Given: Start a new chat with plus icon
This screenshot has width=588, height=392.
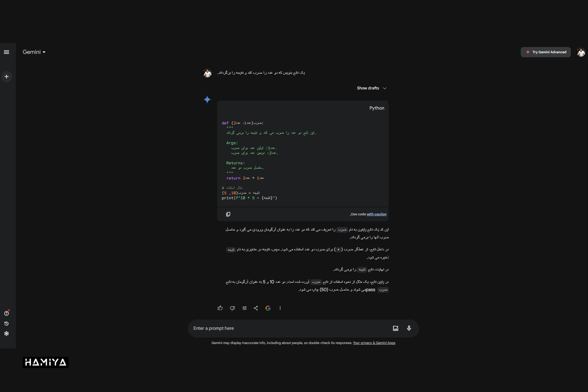Looking at the screenshot, I should click(6, 77).
